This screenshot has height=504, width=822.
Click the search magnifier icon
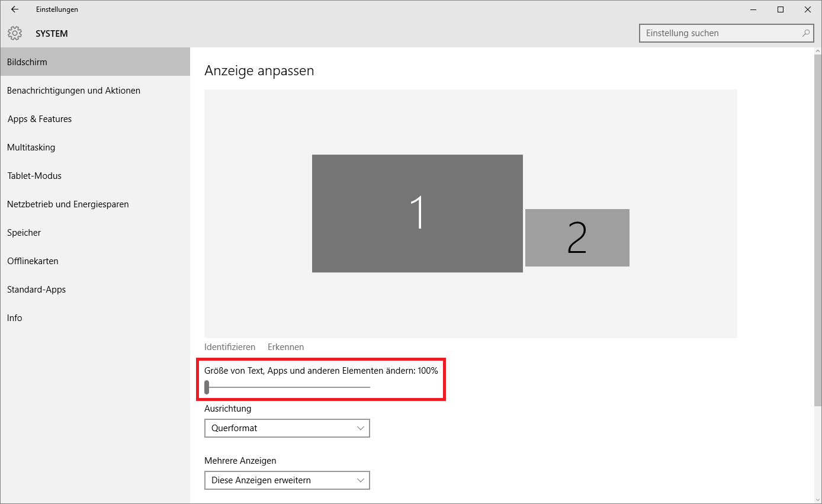coord(806,33)
